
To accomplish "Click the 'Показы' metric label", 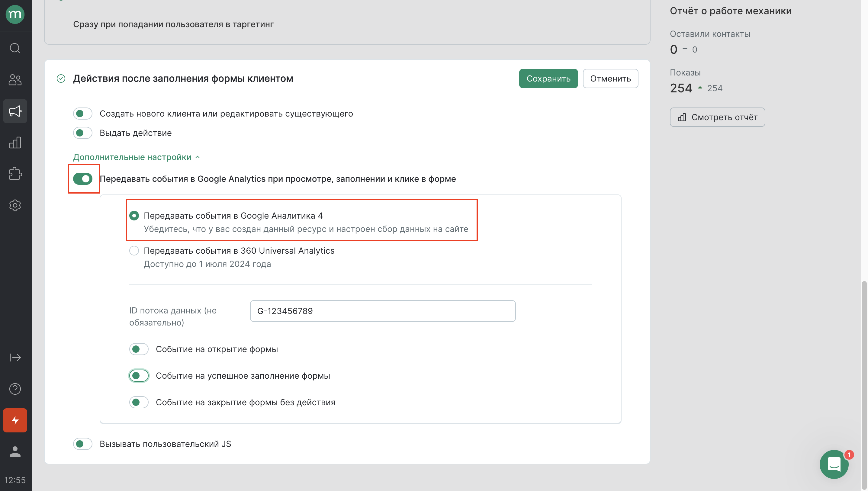I will 685,72.
